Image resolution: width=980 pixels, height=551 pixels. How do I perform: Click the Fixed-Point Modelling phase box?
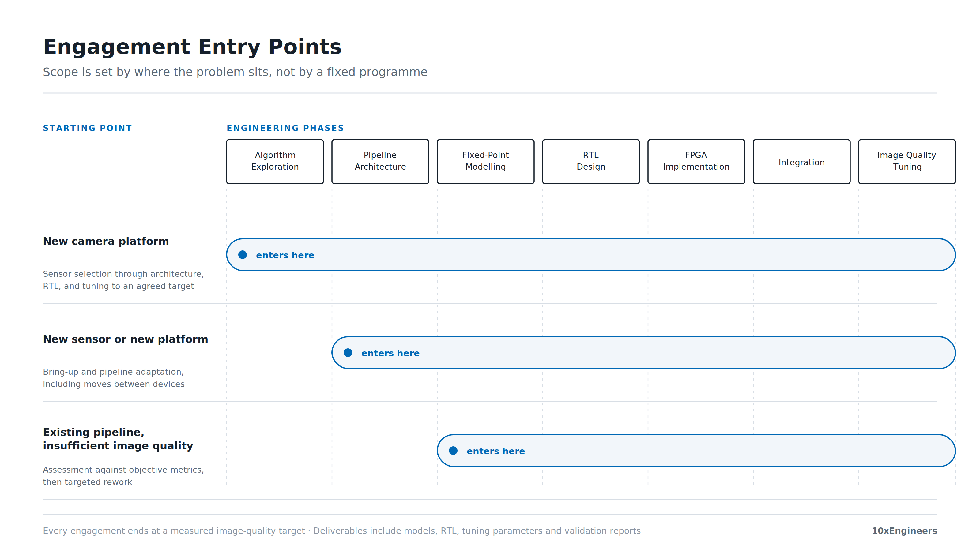click(x=485, y=162)
